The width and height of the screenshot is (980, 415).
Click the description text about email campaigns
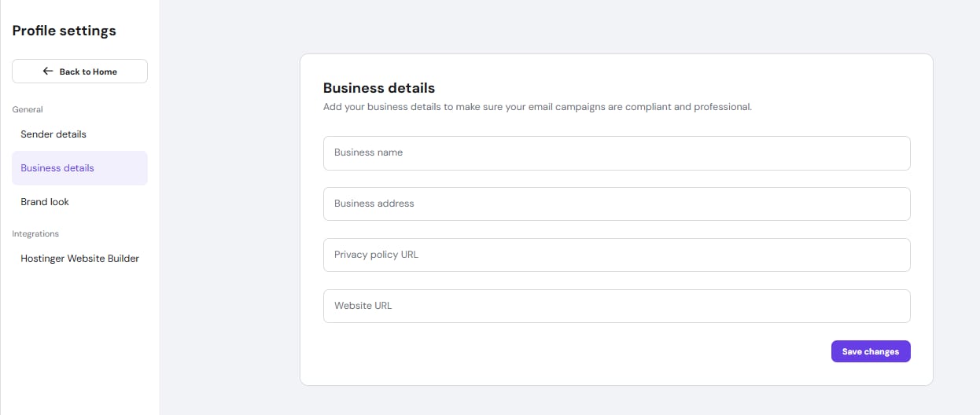pos(537,107)
